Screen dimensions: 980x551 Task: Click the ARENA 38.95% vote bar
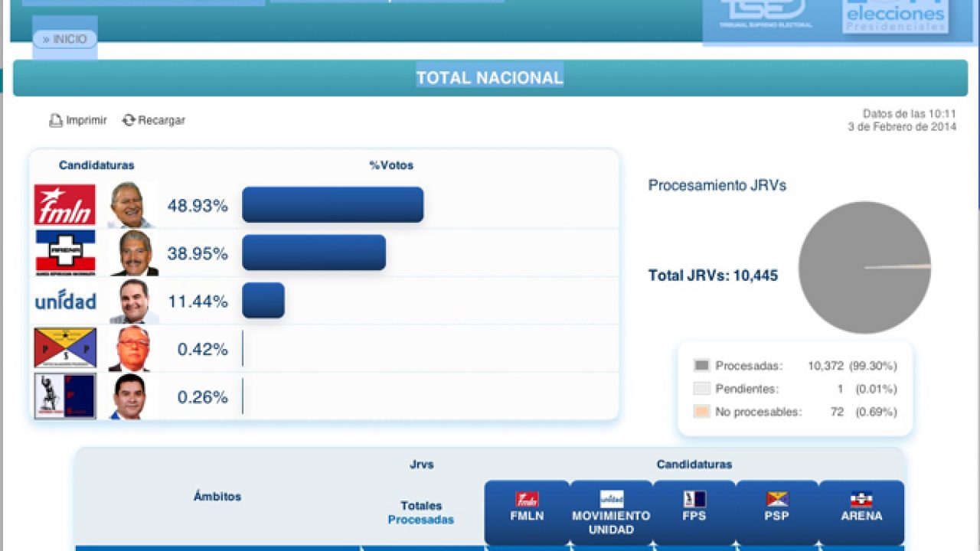tap(314, 253)
